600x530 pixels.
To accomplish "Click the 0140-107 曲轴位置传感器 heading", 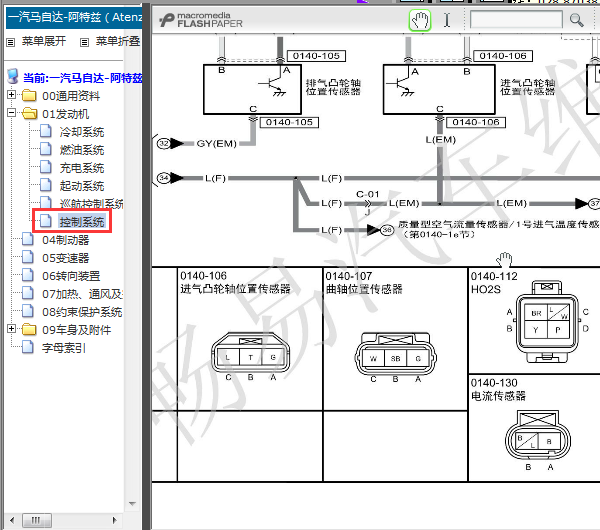I will (364, 282).
